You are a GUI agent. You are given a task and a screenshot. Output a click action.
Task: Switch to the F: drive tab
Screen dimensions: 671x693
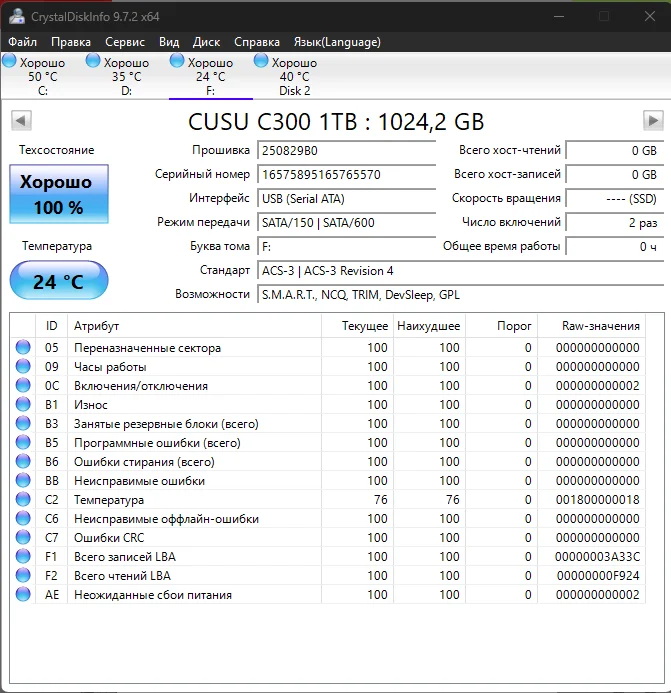[x=210, y=76]
